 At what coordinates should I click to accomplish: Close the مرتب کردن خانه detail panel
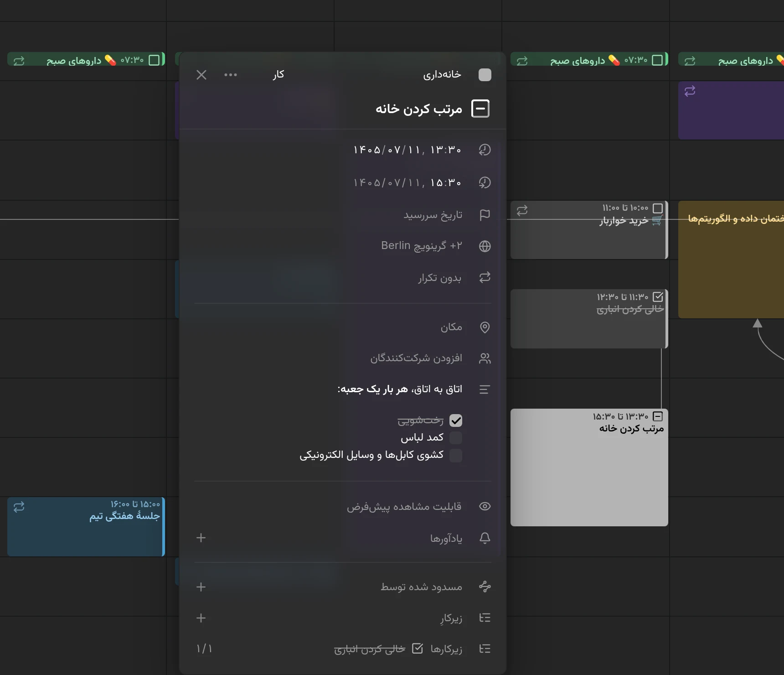[x=201, y=75]
